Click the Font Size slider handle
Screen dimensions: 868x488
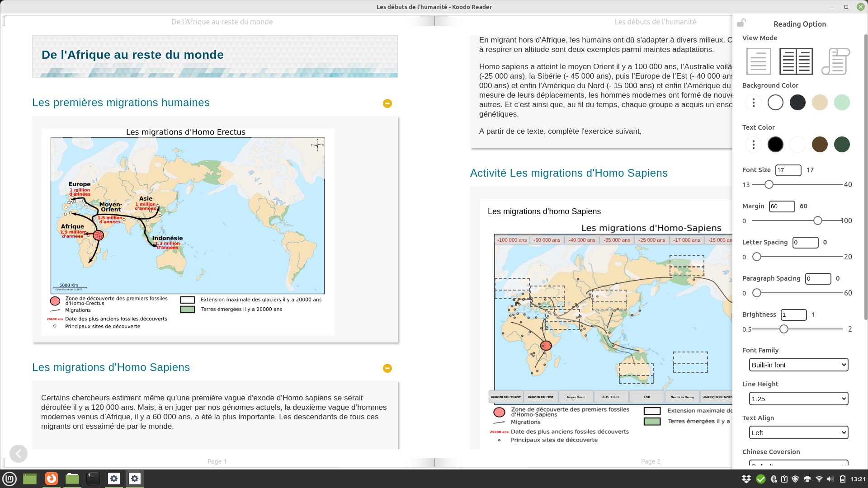(x=769, y=184)
